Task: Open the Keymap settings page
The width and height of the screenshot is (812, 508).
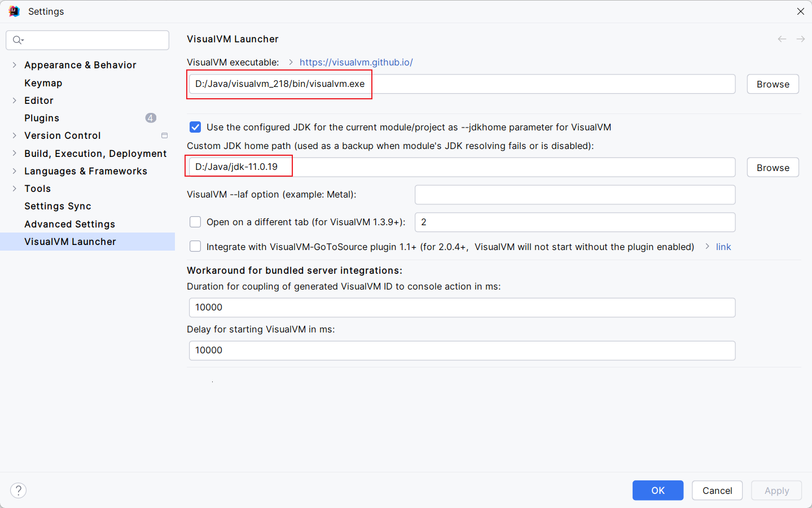Action: (43, 83)
